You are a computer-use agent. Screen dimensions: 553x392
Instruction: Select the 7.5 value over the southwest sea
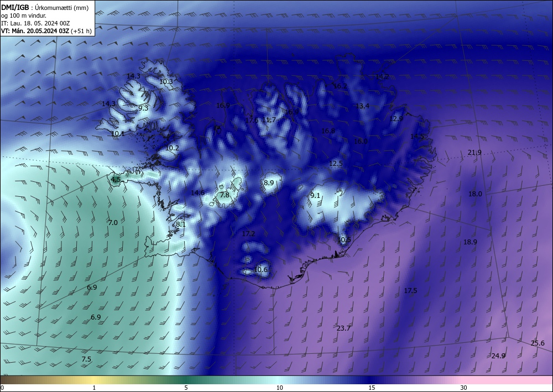tap(86, 359)
